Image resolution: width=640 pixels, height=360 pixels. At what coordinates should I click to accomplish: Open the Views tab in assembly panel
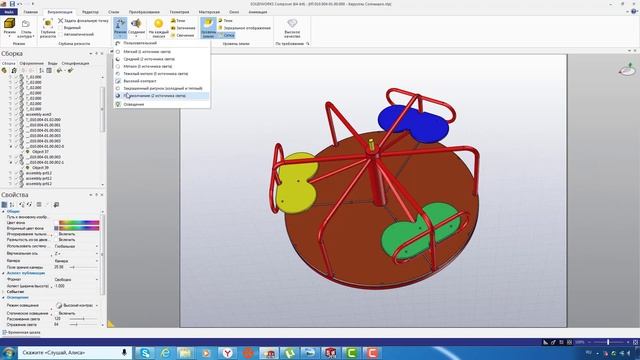[52, 63]
